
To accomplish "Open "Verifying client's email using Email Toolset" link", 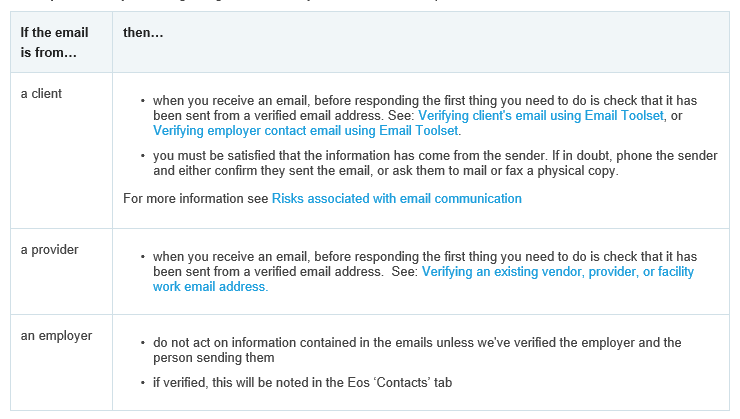I will 540,116.
